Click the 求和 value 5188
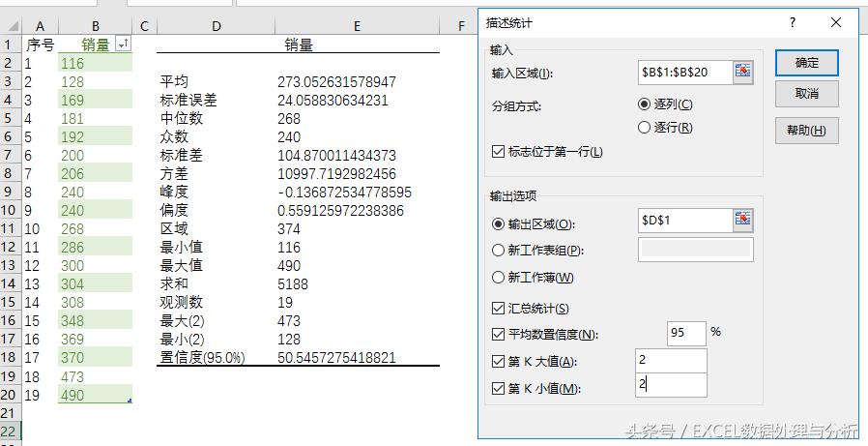The height and width of the screenshot is (446, 868). coord(357,284)
